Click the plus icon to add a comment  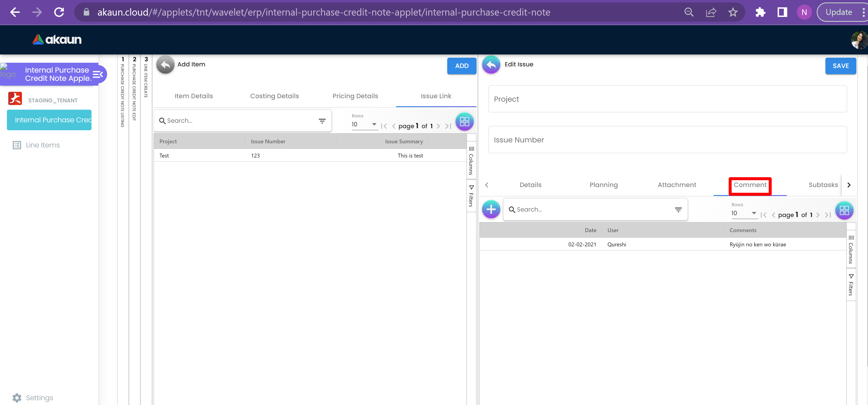click(491, 209)
